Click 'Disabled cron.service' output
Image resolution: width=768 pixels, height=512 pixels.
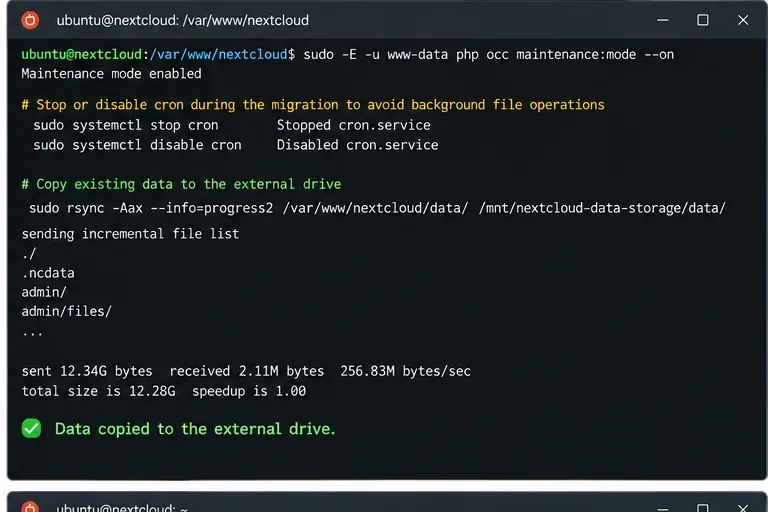tap(358, 145)
